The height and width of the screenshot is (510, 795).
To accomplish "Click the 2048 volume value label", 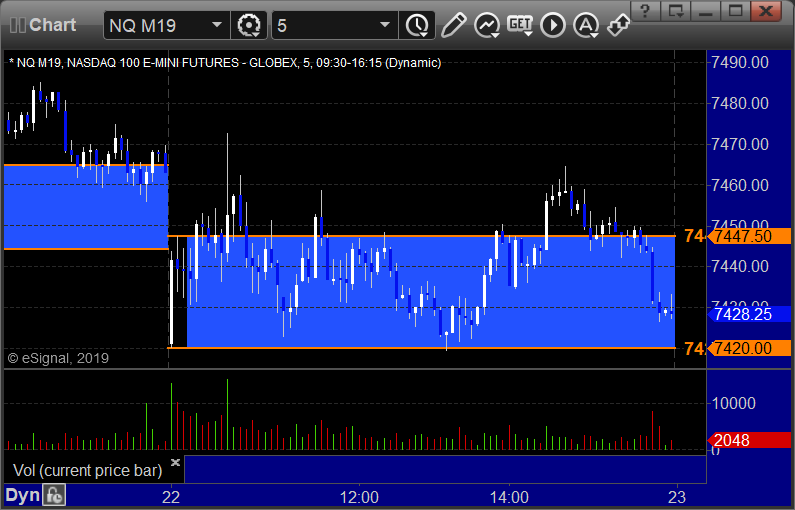I will [x=749, y=440].
